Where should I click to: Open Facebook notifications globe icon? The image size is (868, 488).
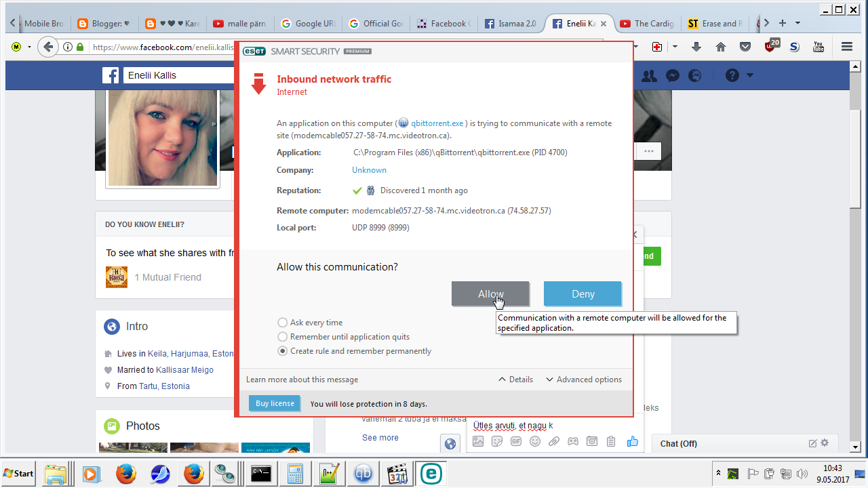point(694,75)
